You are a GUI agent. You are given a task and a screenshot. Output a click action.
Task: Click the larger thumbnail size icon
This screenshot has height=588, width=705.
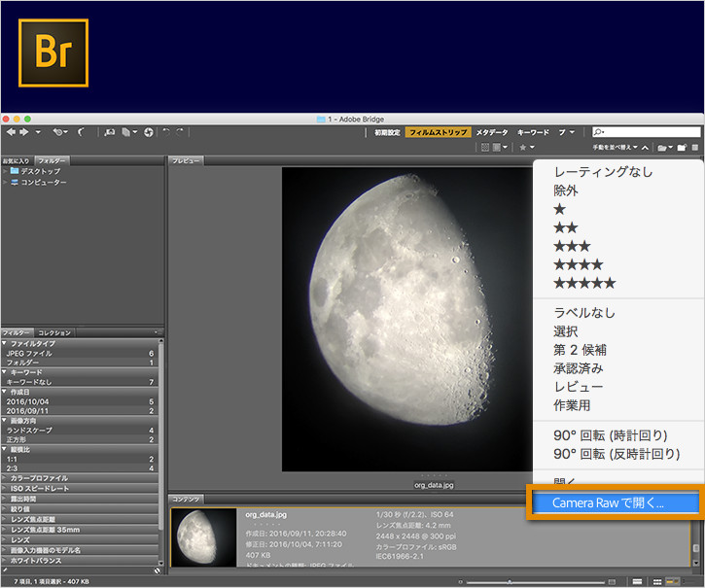(612, 582)
